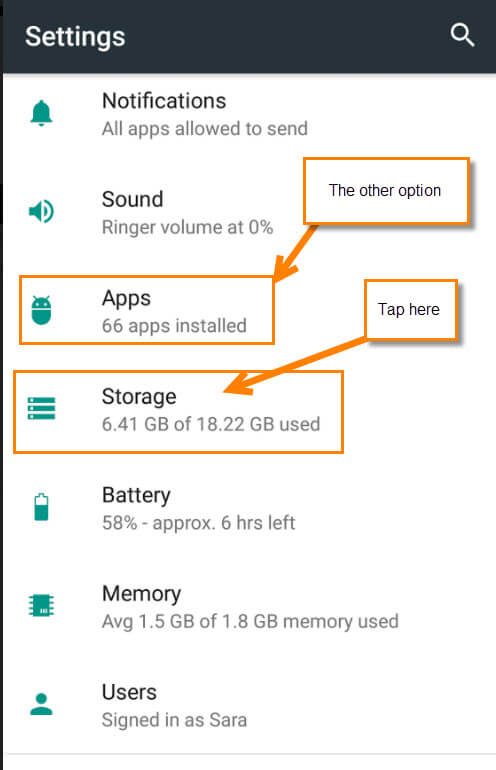
Task: Click the Settings title in header
Action: coord(75,37)
